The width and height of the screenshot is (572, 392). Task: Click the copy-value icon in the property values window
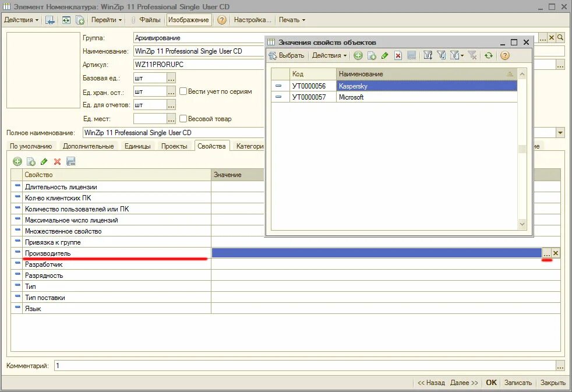pyautogui.click(x=372, y=55)
